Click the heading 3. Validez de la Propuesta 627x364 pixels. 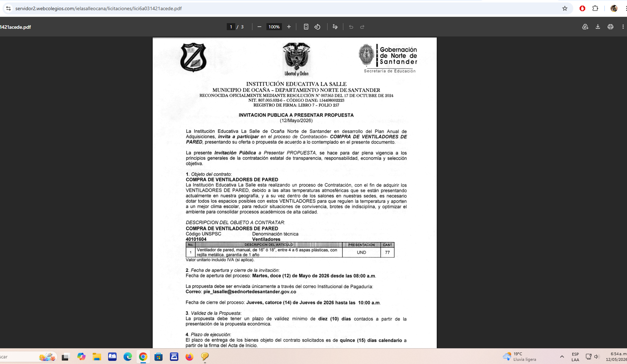click(213, 313)
